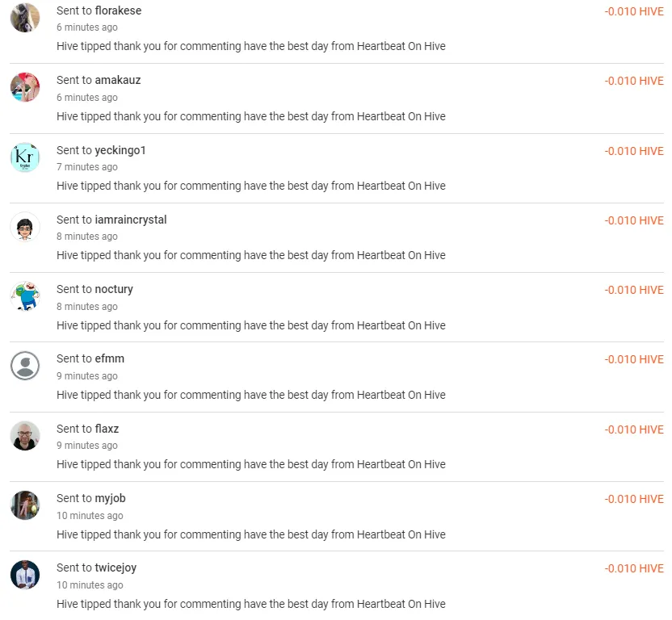
Task: Click the yeckingo1 username
Action: point(120,150)
